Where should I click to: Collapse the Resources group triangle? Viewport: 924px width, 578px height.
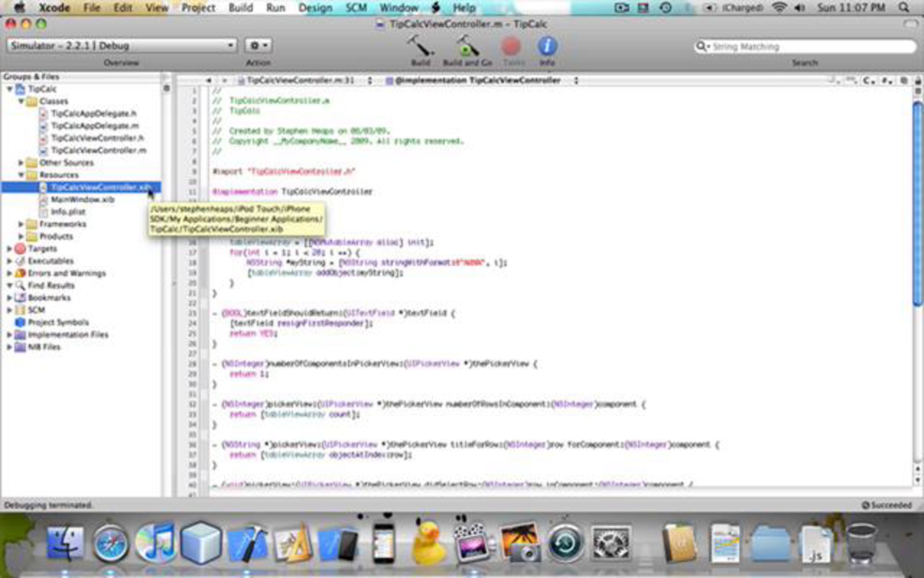pyautogui.click(x=21, y=175)
